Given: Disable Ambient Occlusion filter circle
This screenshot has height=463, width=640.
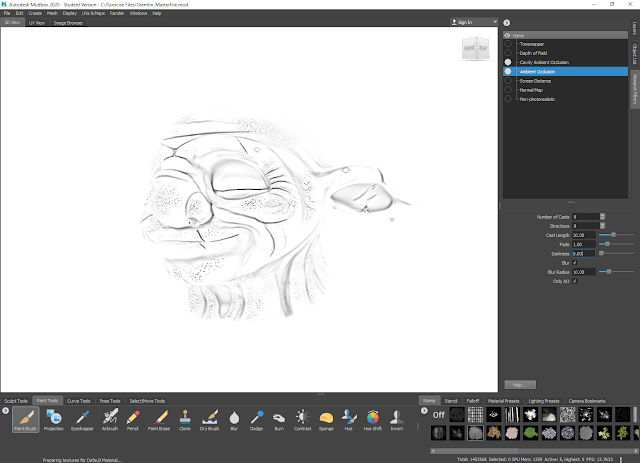Looking at the screenshot, I should [x=508, y=71].
